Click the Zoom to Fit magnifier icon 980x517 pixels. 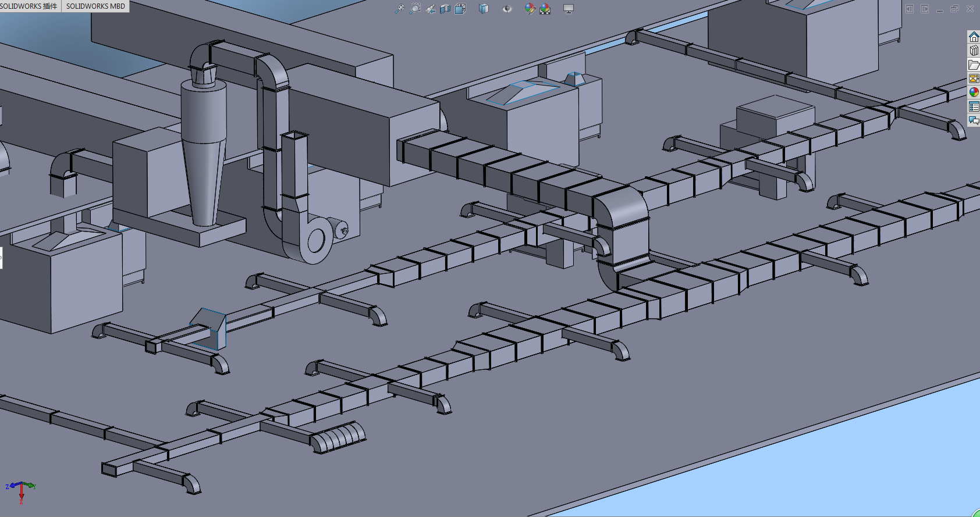coord(399,9)
